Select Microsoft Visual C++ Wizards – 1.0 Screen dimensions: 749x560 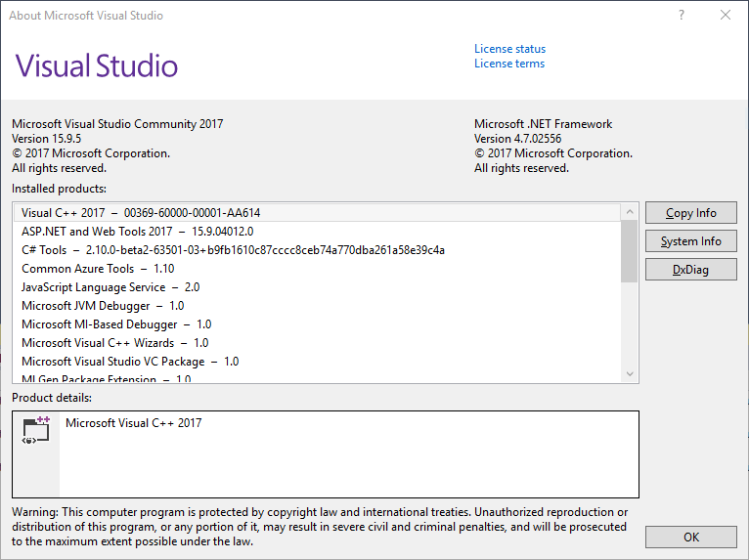pyautogui.click(x=317, y=343)
